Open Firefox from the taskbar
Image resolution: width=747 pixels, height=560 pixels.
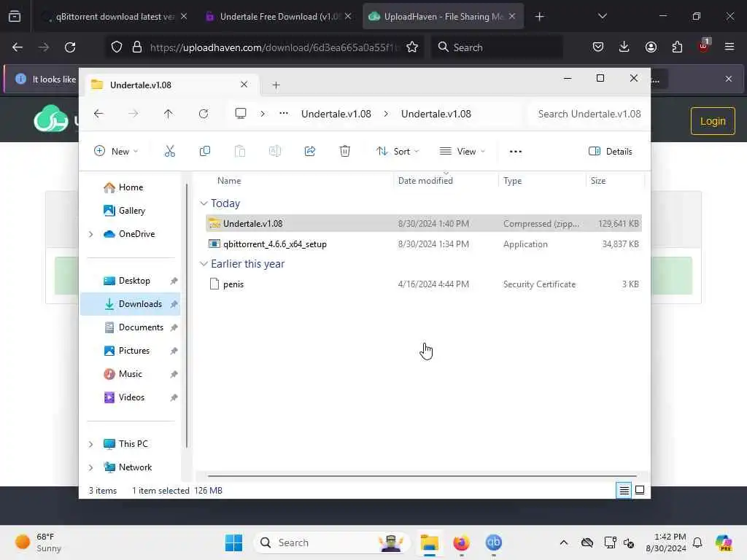(461, 542)
